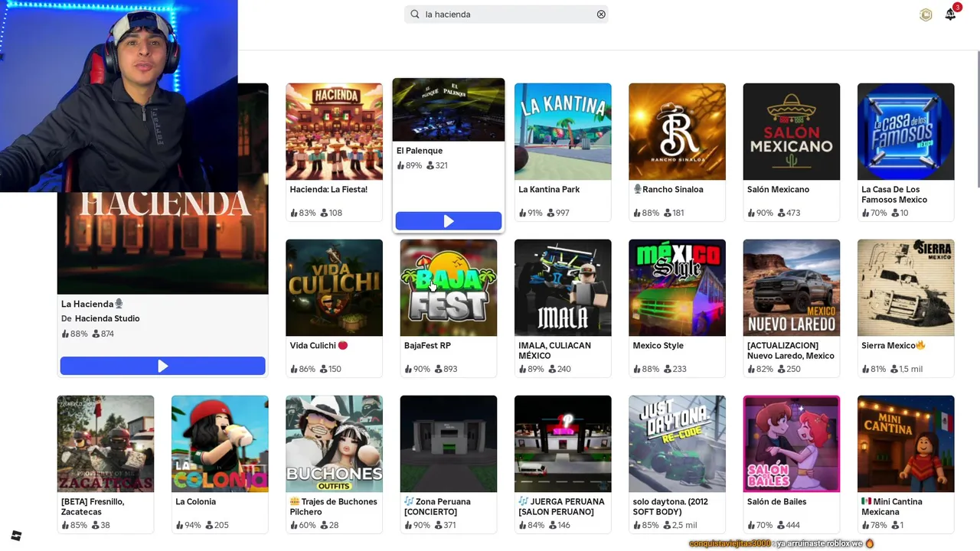Click the Windows start icon
Image resolution: width=980 pixels, height=551 pixels.
coord(16,536)
